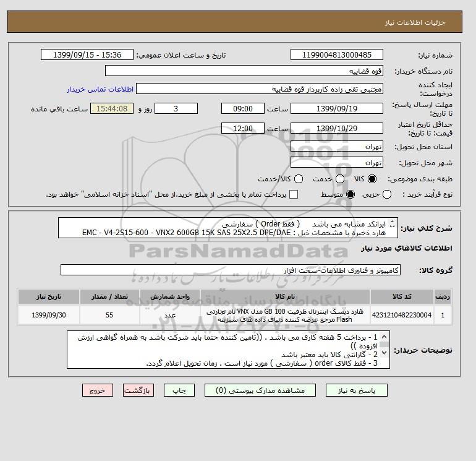Select the متوسط purchase type radio
Image resolution: width=476 pixels, height=461 pixels.
click(x=351, y=194)
